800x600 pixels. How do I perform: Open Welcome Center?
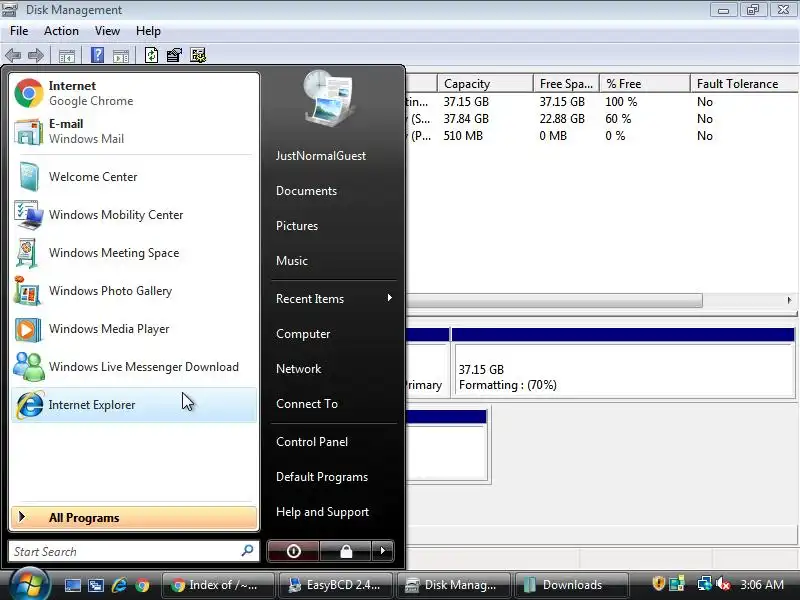134,177
